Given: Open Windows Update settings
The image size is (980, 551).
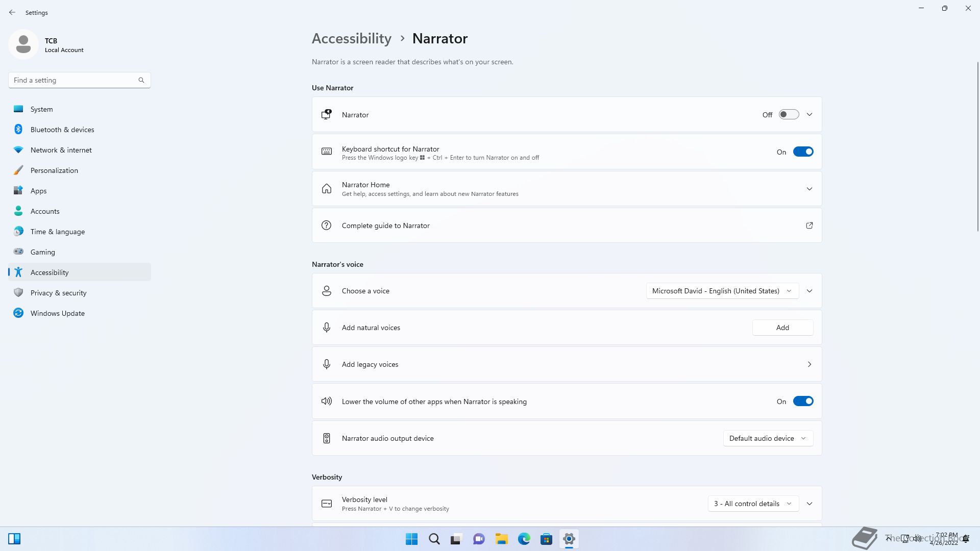Looking at the screenshot, I should 80,313.
